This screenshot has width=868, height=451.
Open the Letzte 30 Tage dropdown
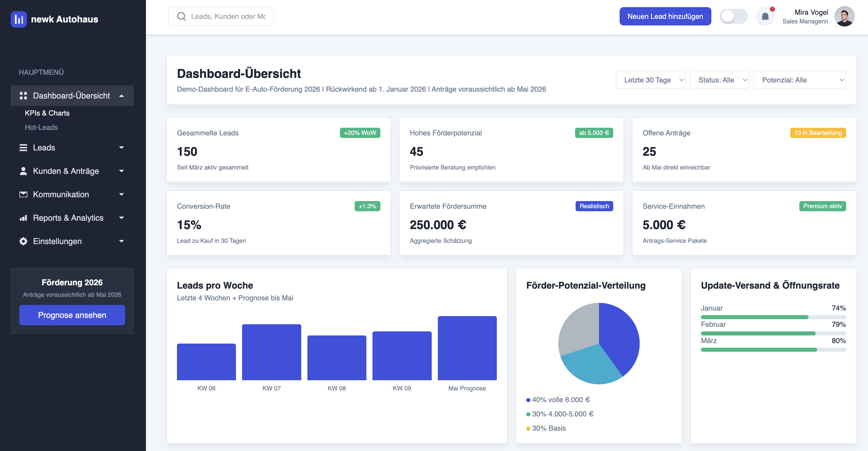pos(650,80)
